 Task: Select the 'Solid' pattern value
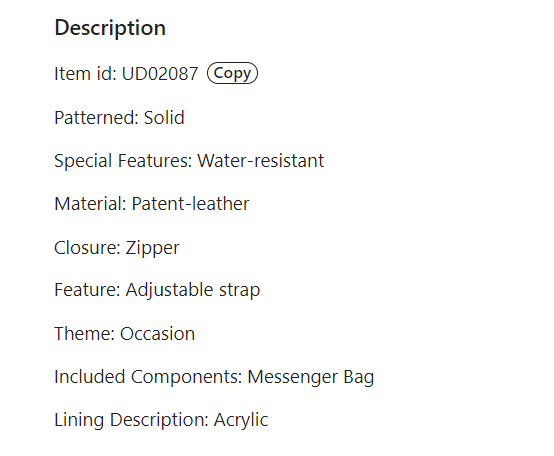164,118
